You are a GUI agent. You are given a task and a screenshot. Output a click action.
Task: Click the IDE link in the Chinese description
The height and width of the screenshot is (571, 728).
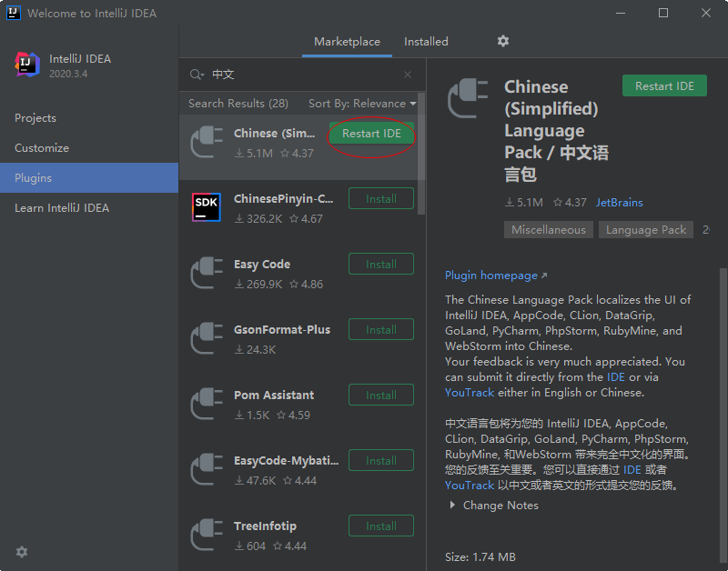(x=632, y=470)
